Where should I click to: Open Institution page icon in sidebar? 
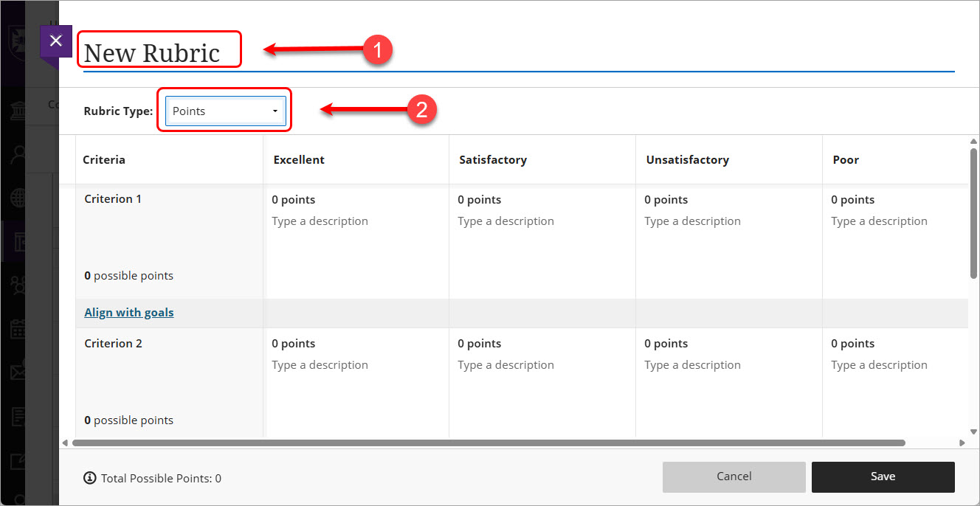[19, 112]
